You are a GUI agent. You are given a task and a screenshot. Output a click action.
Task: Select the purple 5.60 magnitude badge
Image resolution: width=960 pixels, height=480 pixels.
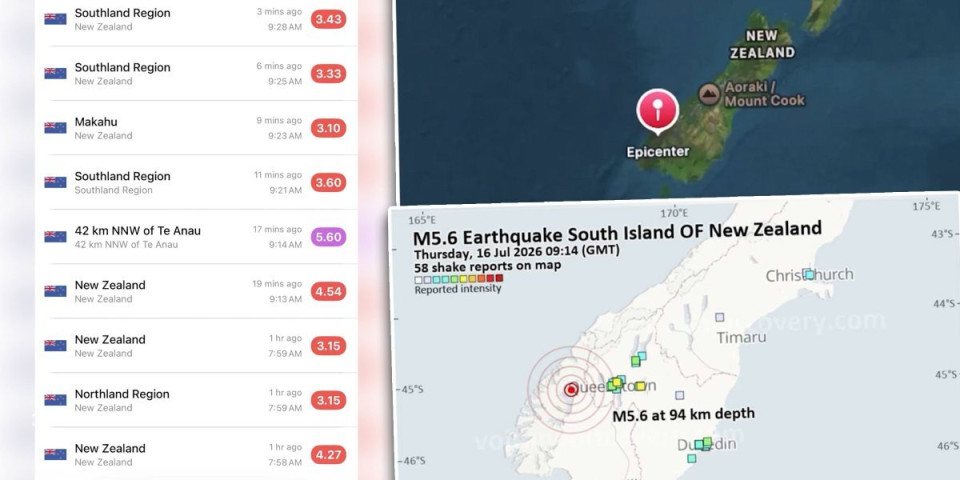(328, 237)
